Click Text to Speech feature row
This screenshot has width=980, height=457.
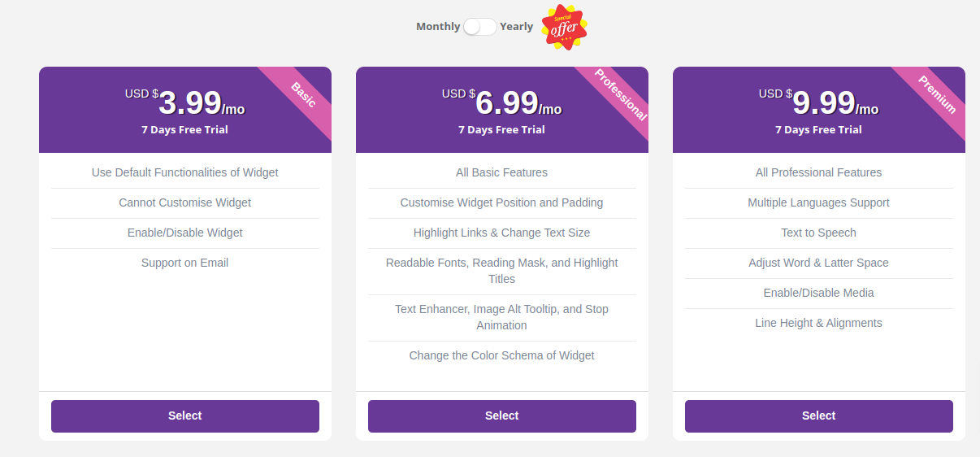click(x=819, y=233)
